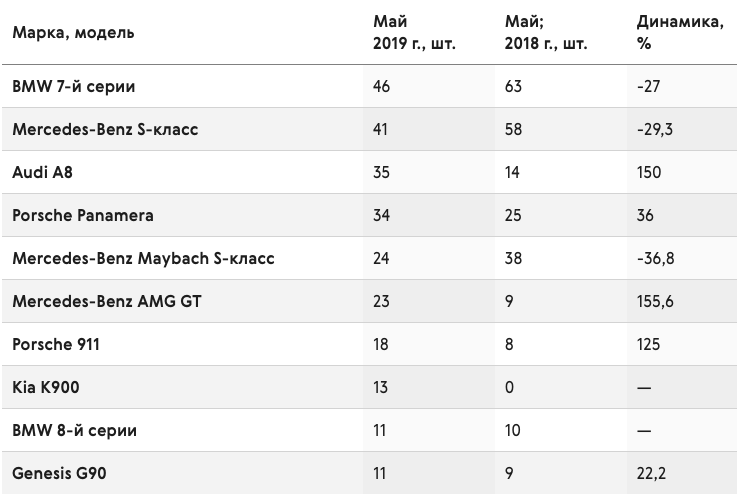Click the 'Porsche 911' model cell
The image size is (739, 496).
56,344
